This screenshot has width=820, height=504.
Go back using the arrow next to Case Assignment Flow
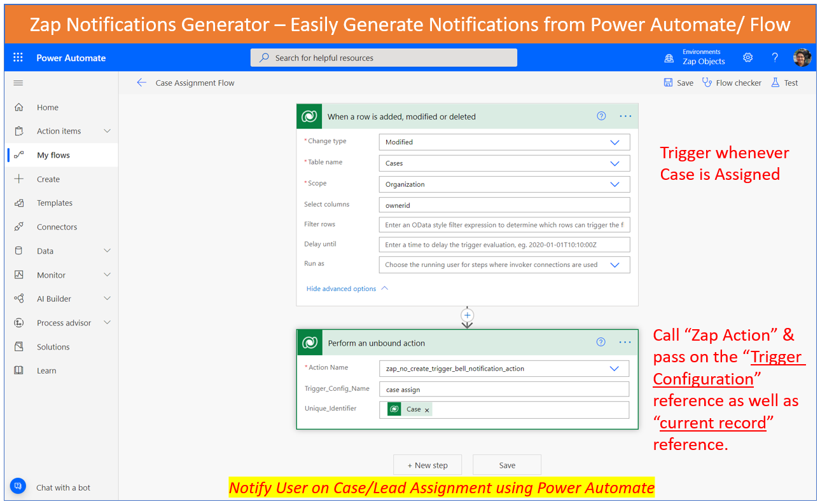click(141, 83)
